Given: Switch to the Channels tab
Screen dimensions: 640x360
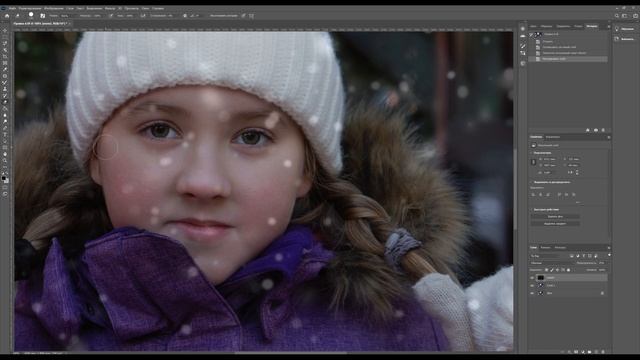Looking at the screenshot, I should tap(546, 247).
